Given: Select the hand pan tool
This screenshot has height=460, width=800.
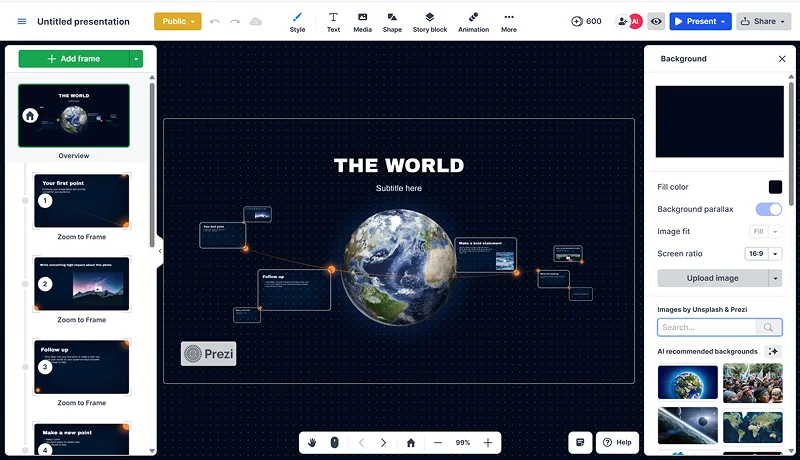Looking at the screenshot, I should pyautogui.click(x=312, y=443).
